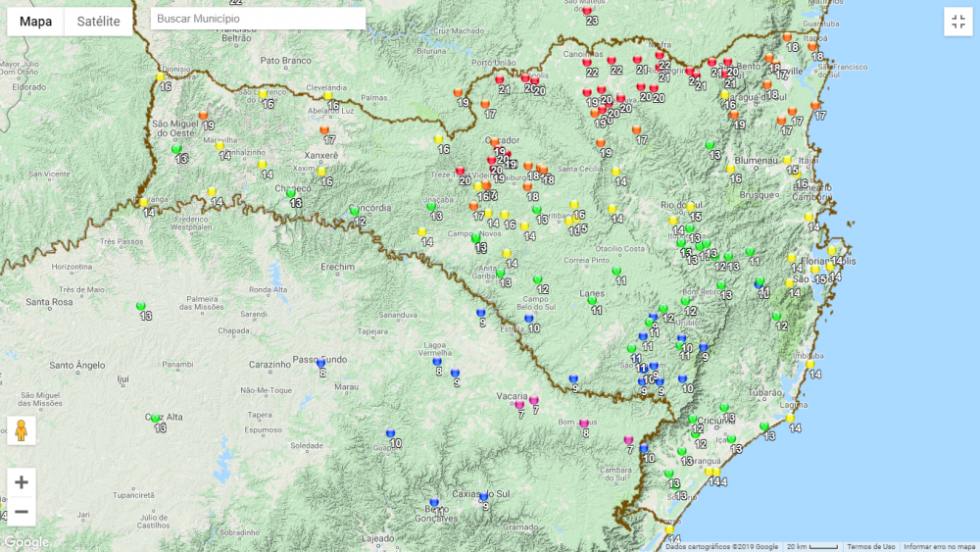This screenshot has height=552, width=980.
Task: Click green marker near Cruz Alta
Action: [155, 419]
